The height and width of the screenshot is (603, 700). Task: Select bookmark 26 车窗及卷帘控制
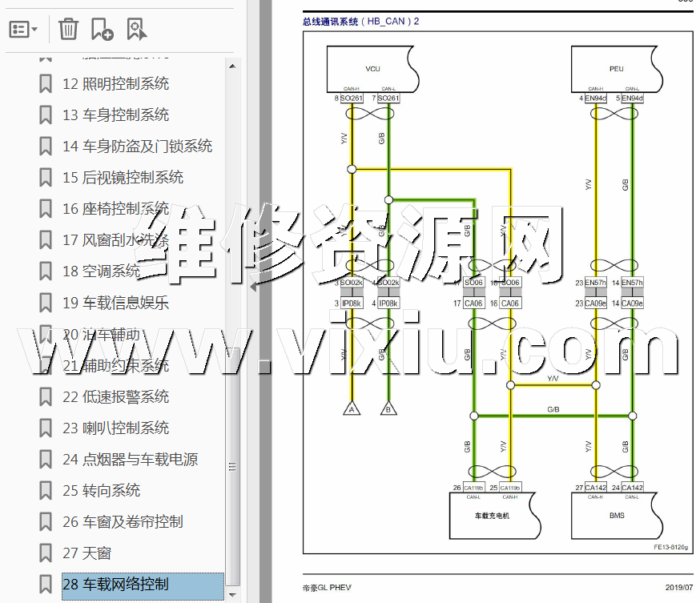click(123, 522)
